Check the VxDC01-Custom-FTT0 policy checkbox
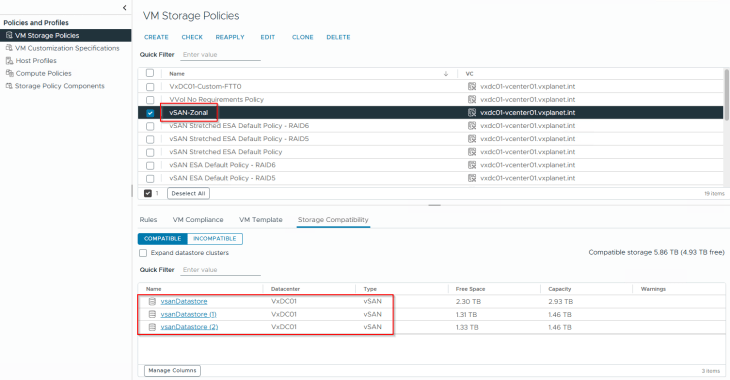The image size is (730, 380). (x=150, y=87)
